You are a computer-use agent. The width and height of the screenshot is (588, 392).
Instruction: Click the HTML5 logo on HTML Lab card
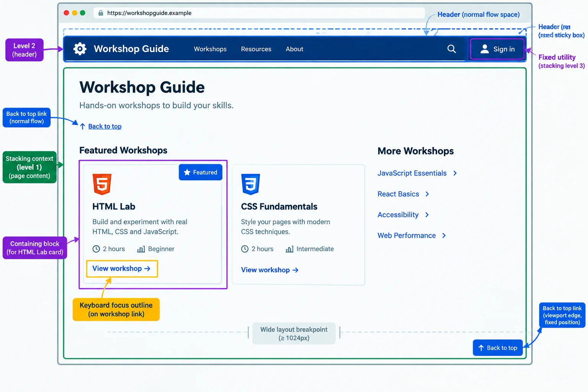pos(102,184)
